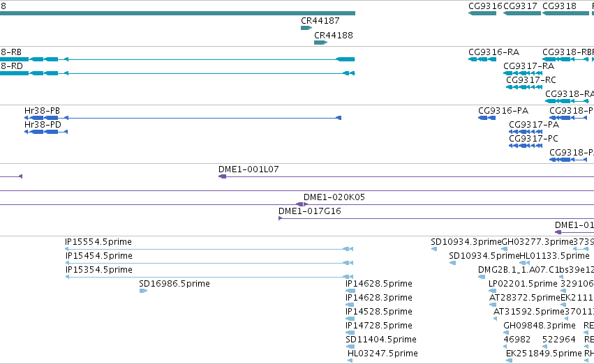The image size is (594, 364).
Task: Click the GH09848.3prime EST label
Action: click(540, 326)
